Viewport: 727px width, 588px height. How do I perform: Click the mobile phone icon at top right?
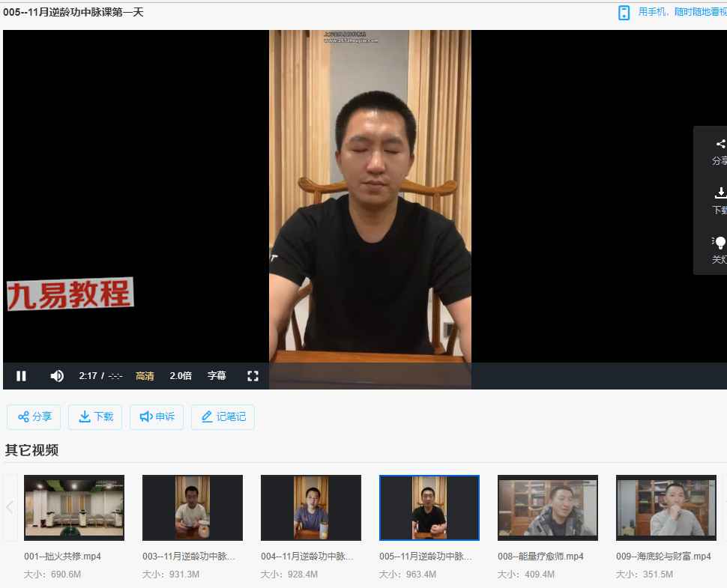pyautogui.click(x=624, y=13)
